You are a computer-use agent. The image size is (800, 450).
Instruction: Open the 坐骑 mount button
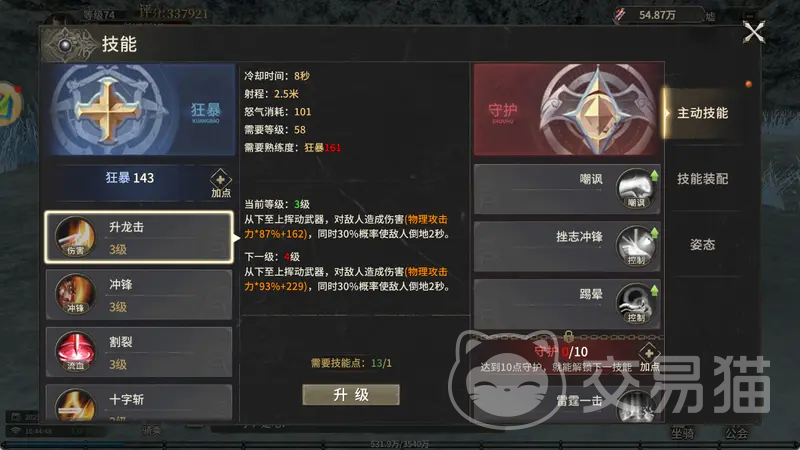coord(682,433)
